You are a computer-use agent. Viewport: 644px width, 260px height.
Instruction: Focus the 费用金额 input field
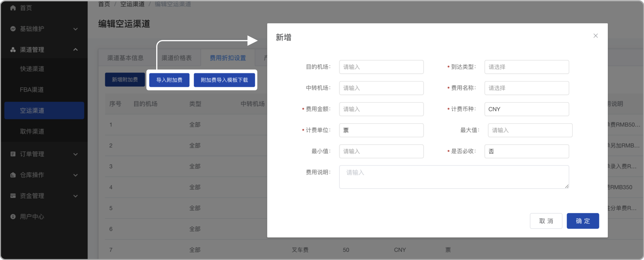381,109
